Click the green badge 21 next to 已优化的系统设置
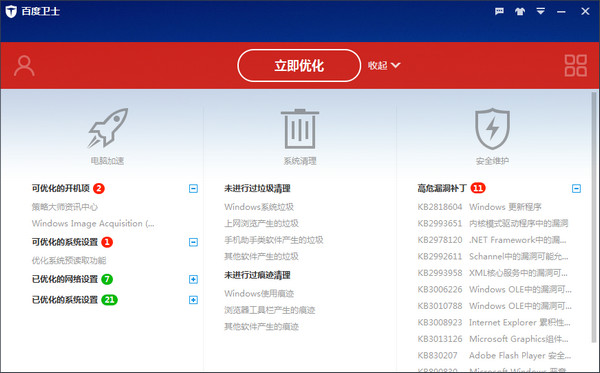Viewport: 600px width, 373px height. [x=109, y=300]
